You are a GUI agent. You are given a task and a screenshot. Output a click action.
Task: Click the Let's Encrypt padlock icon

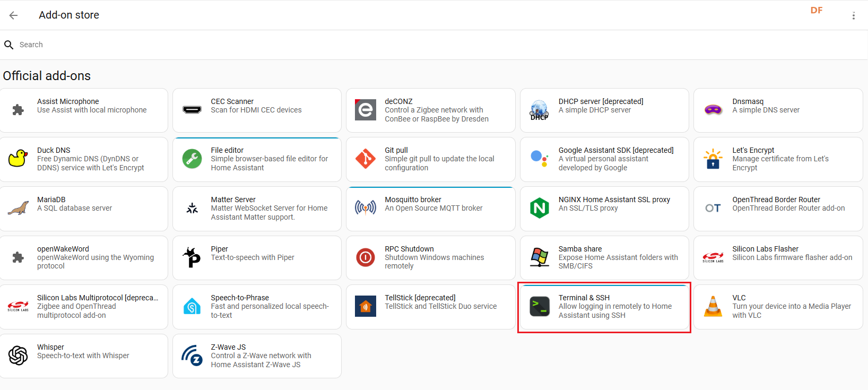713,159
